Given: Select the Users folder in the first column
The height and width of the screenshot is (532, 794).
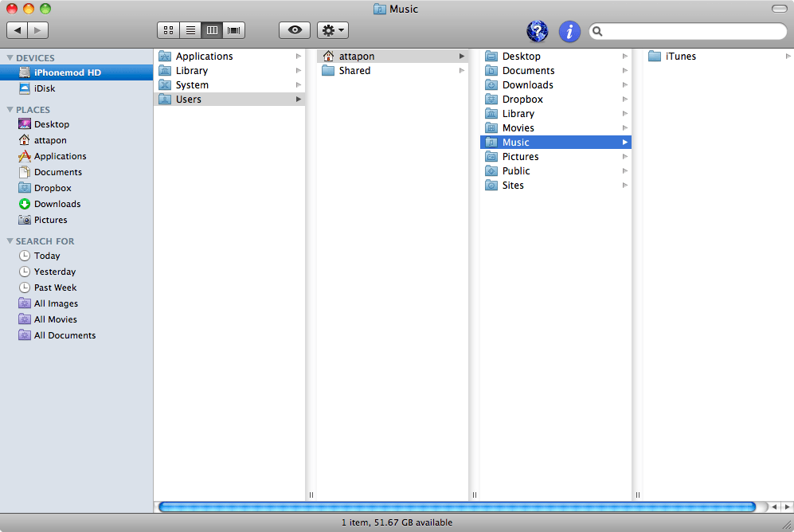Looking at the screenshot, I should 229,100.
